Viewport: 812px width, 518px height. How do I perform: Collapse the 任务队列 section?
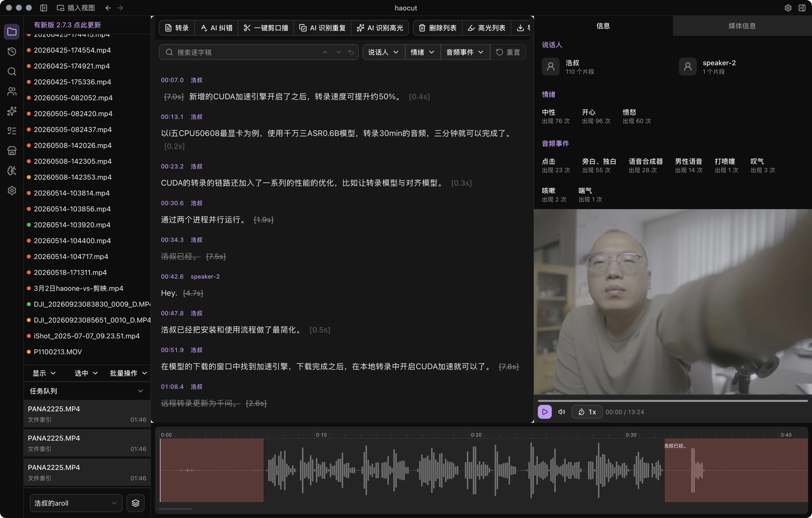coord(140,391)
